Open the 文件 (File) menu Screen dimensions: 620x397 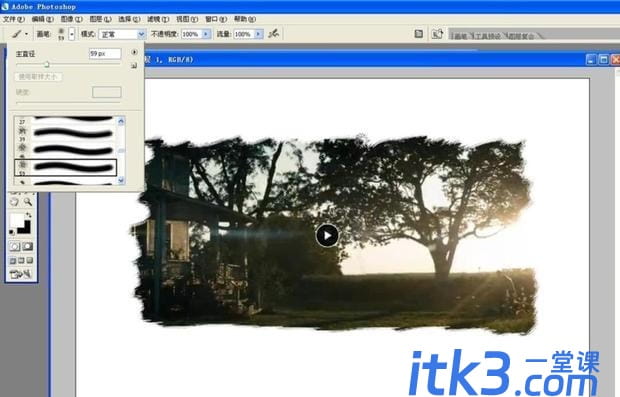(x=14, y=19)
